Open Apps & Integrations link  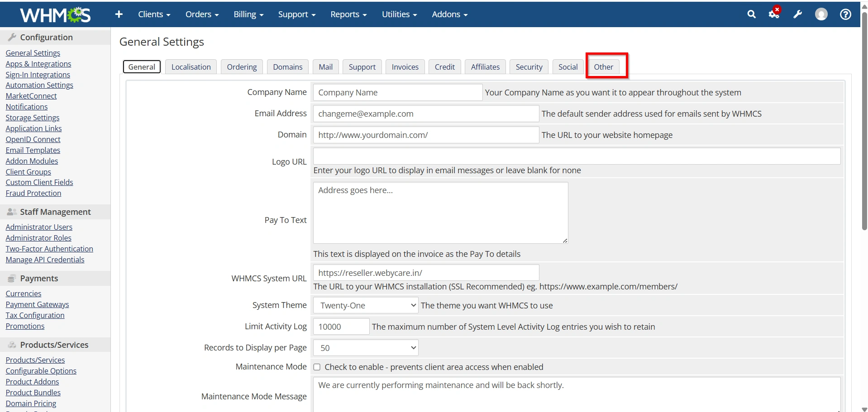point(38,64)
